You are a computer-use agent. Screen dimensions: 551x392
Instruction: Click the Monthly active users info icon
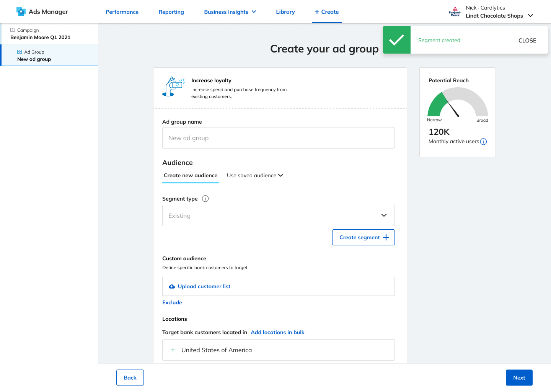pyautogui.click(x=483, y=142)
